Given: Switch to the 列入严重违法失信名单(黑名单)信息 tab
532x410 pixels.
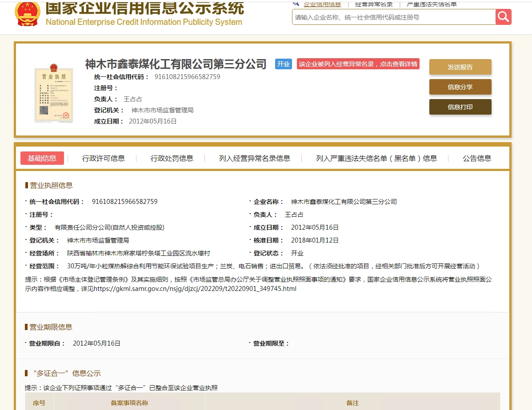Looking at the screenshot, I should point(376,159).
